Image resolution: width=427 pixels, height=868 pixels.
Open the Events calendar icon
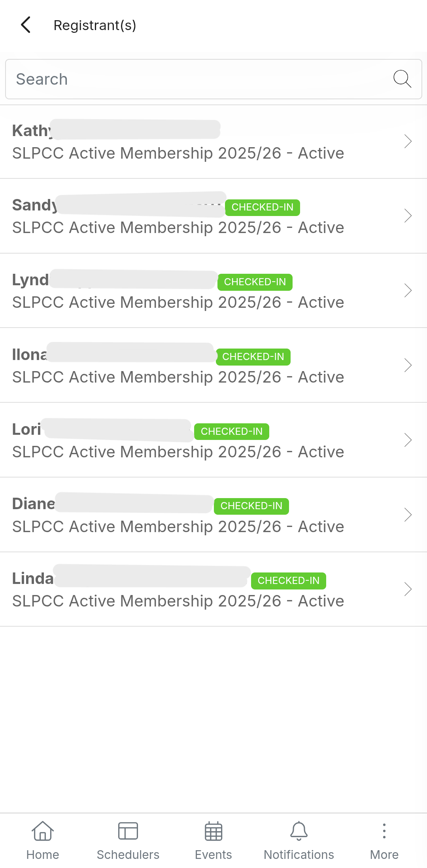point(213,831)
